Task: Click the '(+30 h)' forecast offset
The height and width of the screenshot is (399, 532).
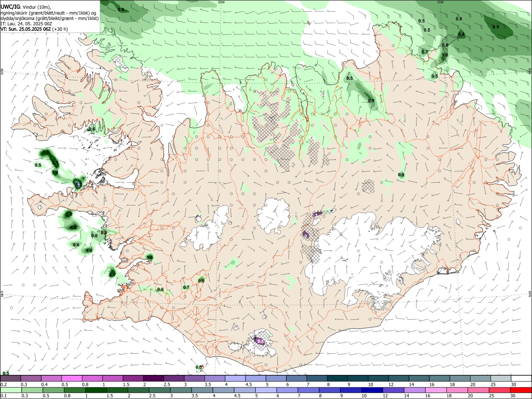Action: click(x=60, y=29)
